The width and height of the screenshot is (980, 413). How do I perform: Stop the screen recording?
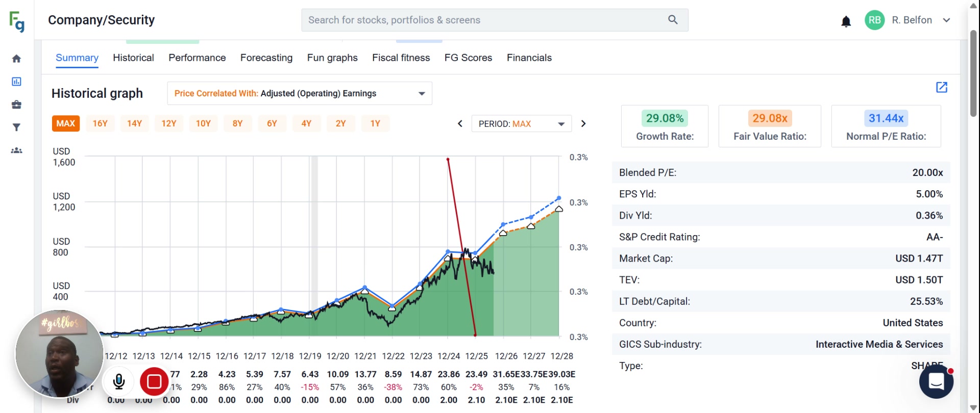pos(154,381)
